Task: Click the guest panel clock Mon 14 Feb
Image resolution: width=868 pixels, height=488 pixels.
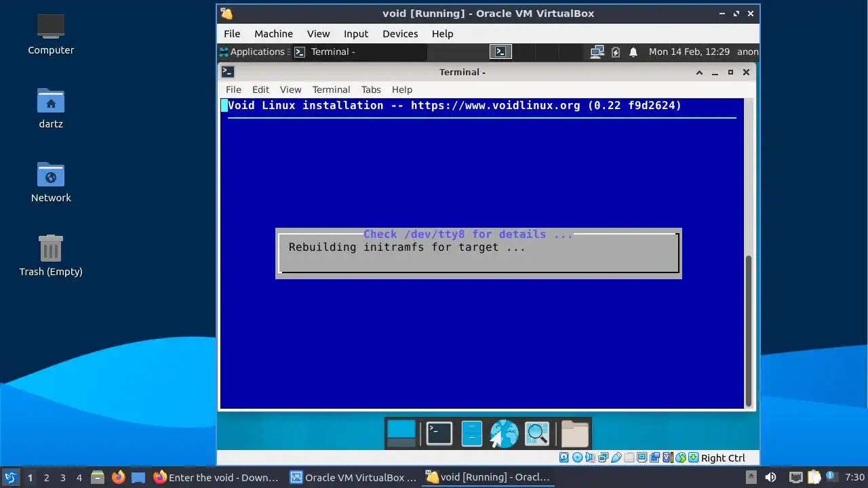Action: [689, 52]
